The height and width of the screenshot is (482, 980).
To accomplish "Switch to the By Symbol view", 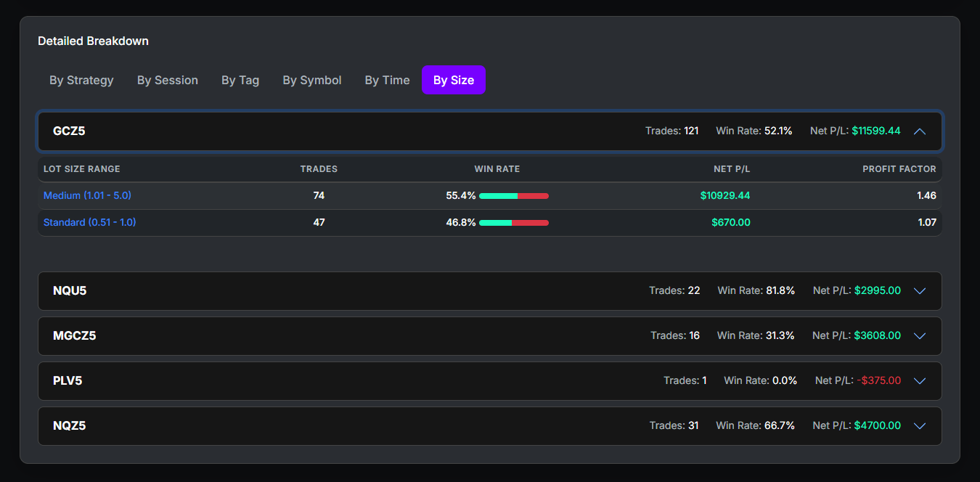I will pyautogui.click(x=311, y=80).
